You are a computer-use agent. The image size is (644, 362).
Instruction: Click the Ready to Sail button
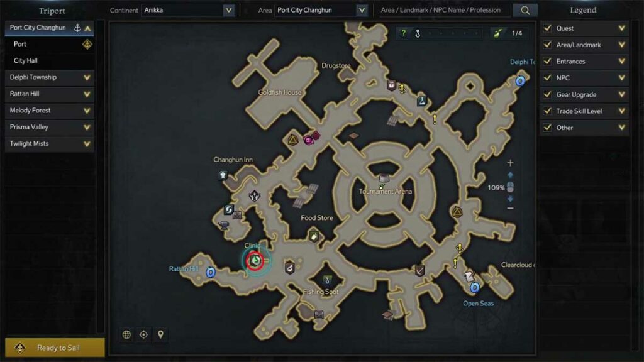coord(55,348)
